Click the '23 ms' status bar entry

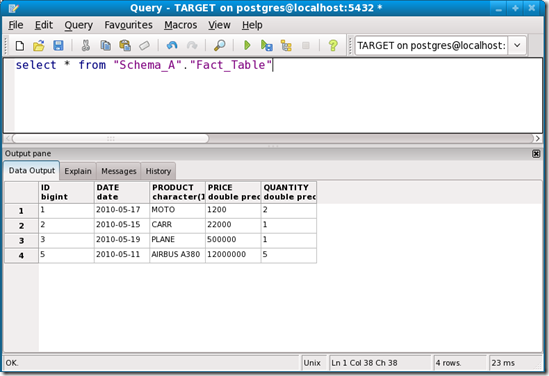[x=515, y=363]
